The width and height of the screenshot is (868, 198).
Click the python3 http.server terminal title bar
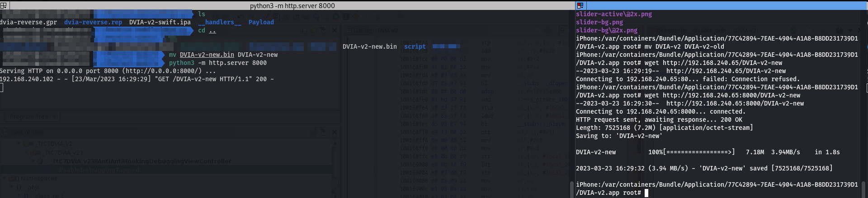tap(292, 5)
